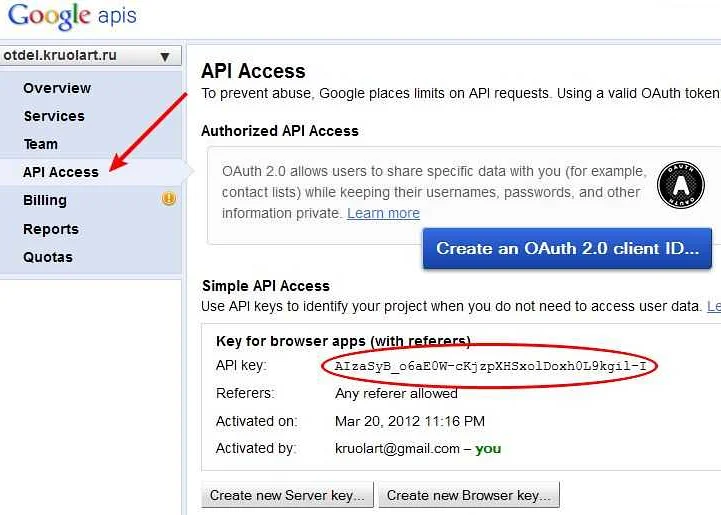View the Reports section
Image resolution: width=721 pixels, height=515 pixels.
pos(51,229)
